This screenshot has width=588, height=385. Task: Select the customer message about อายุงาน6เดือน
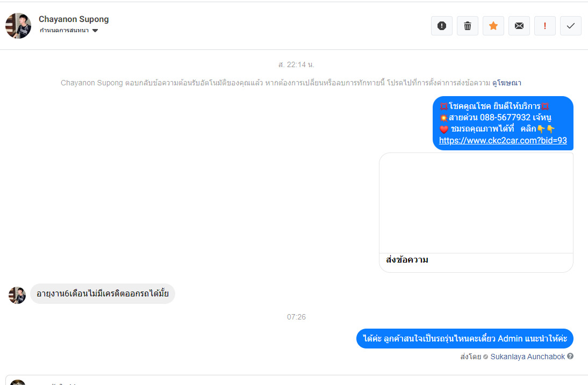[x=102, y=294]
